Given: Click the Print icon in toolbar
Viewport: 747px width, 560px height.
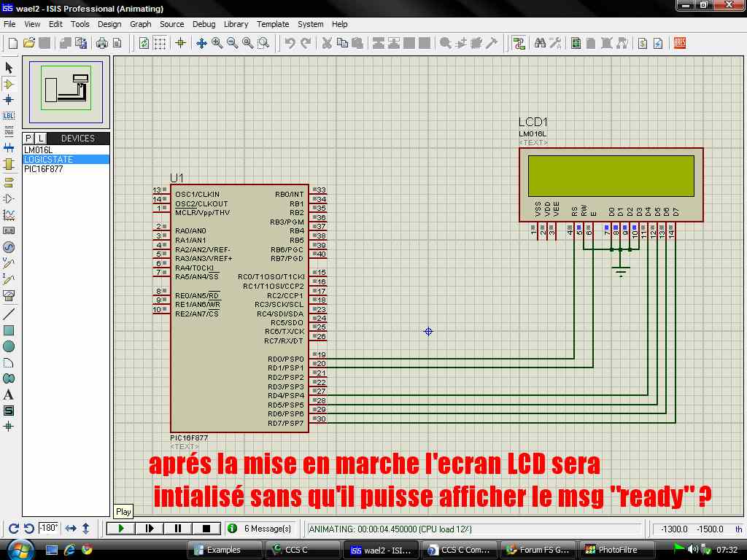Looking at the screenshot, I should 101,43.
